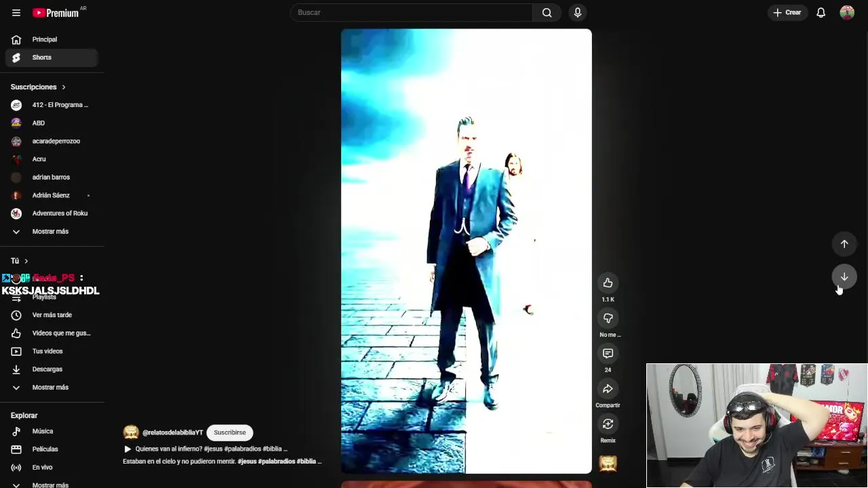Click the Música note icon
This screenshot has width=868, height=488.
pos(16,431)
